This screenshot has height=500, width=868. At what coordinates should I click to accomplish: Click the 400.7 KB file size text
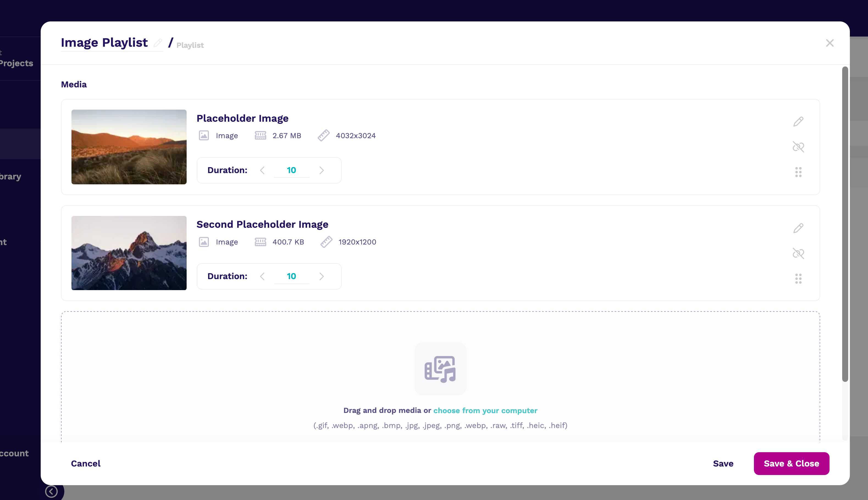(288, 242)
